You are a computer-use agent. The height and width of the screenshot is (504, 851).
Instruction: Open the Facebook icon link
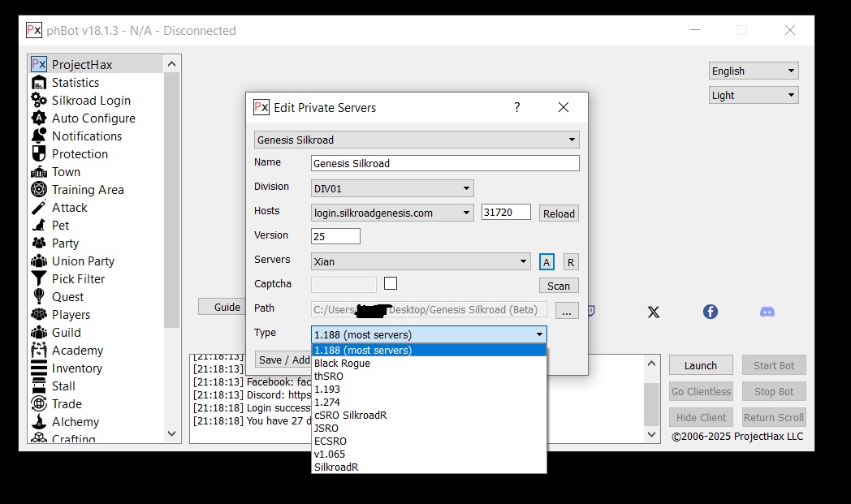pos(710,312)
